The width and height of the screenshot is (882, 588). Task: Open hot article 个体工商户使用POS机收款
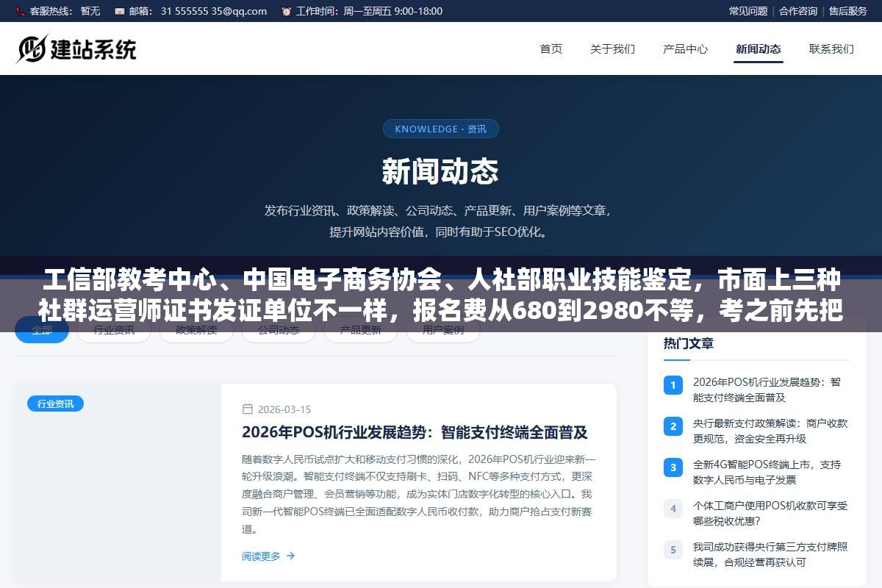770,513
